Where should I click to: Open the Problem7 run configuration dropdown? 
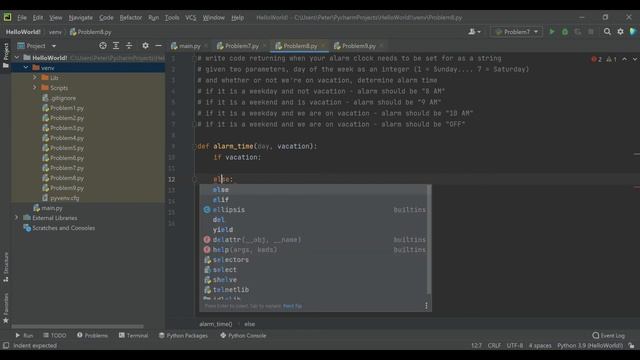tap(516, 32)
